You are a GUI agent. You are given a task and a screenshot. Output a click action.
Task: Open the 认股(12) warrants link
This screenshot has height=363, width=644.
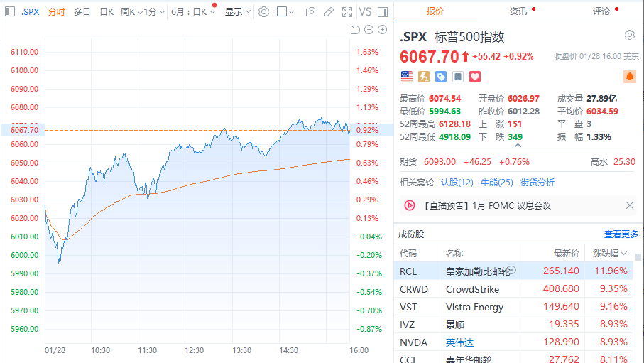pos(457,183)
